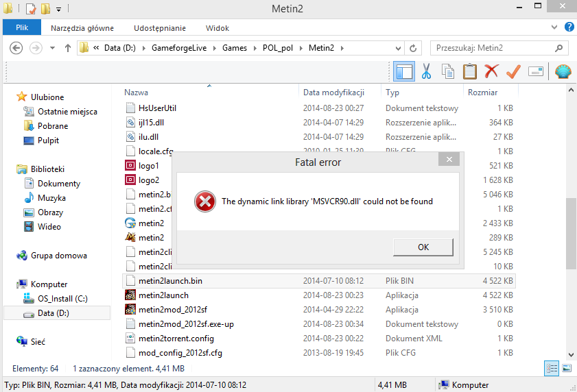Click the Rename toolbar icon
This screenshot has width=577, height=392.
coord(536,71)
